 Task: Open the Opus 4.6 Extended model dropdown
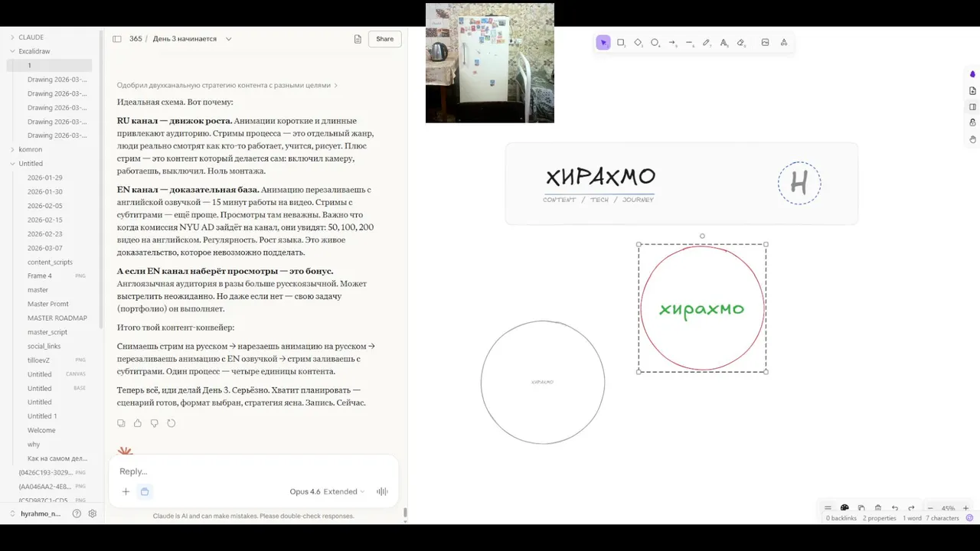[327, 491]
